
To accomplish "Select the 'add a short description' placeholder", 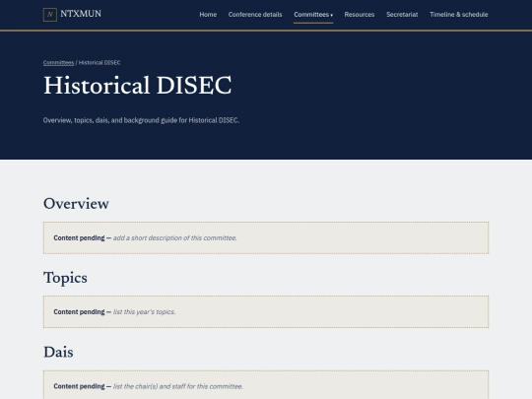I will pos(174,238).
